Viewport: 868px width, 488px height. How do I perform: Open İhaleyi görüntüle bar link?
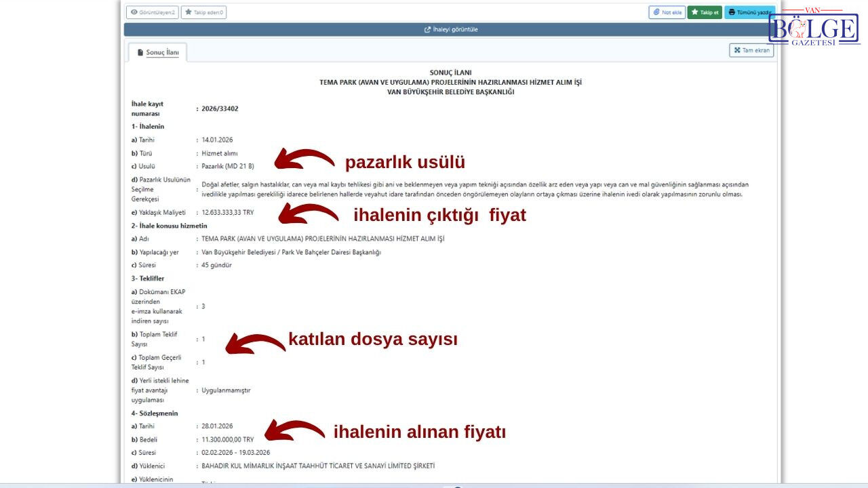451,30
